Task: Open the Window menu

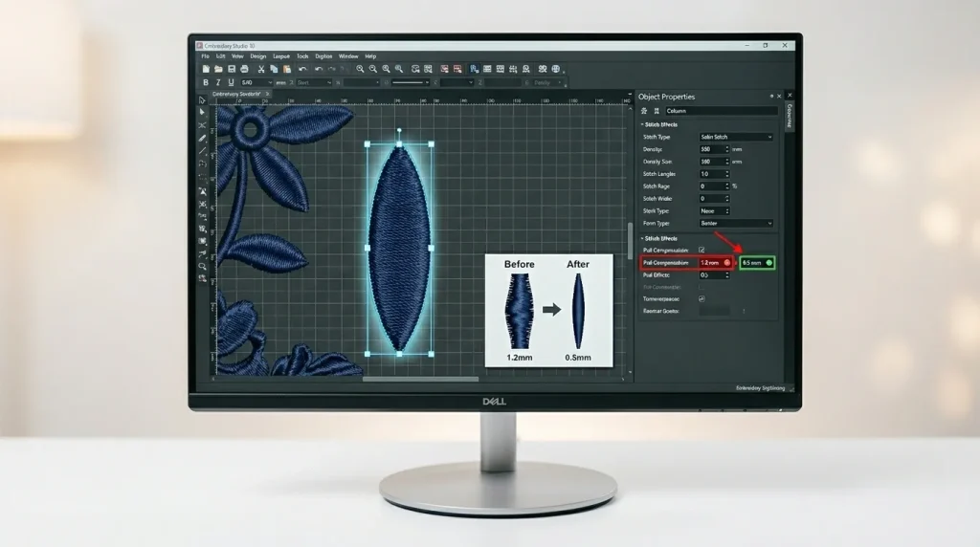Action: [x=348, y=56]
